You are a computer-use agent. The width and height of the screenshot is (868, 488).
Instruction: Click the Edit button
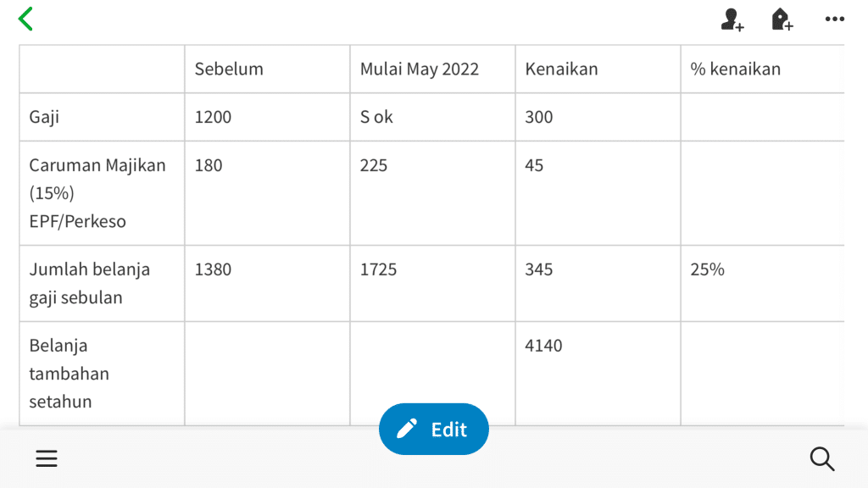(x=433, y=430)
